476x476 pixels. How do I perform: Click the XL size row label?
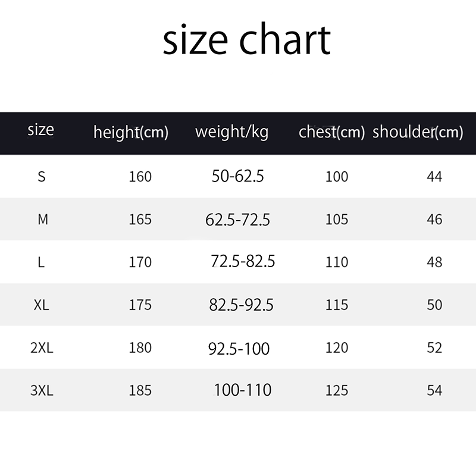coord(42,305)
